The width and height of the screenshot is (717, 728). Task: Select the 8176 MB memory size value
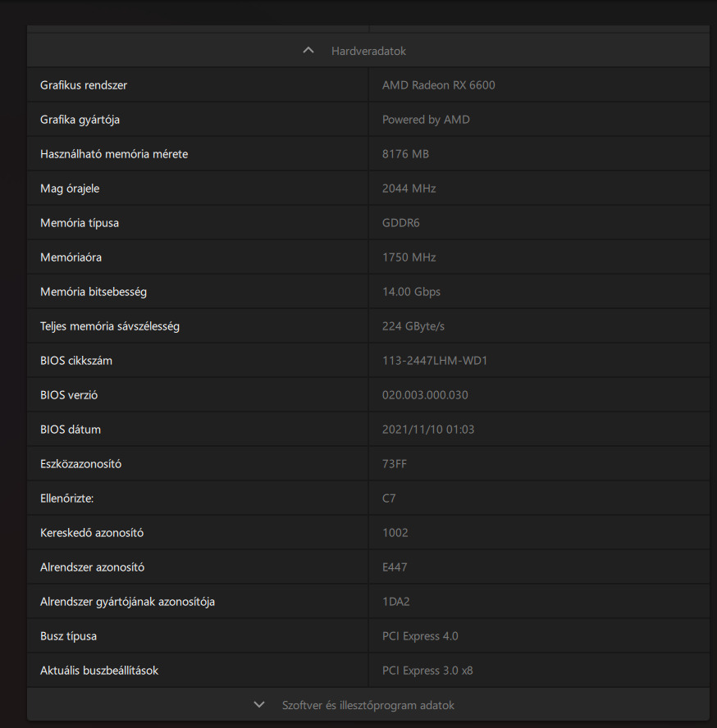pos(405,154)
